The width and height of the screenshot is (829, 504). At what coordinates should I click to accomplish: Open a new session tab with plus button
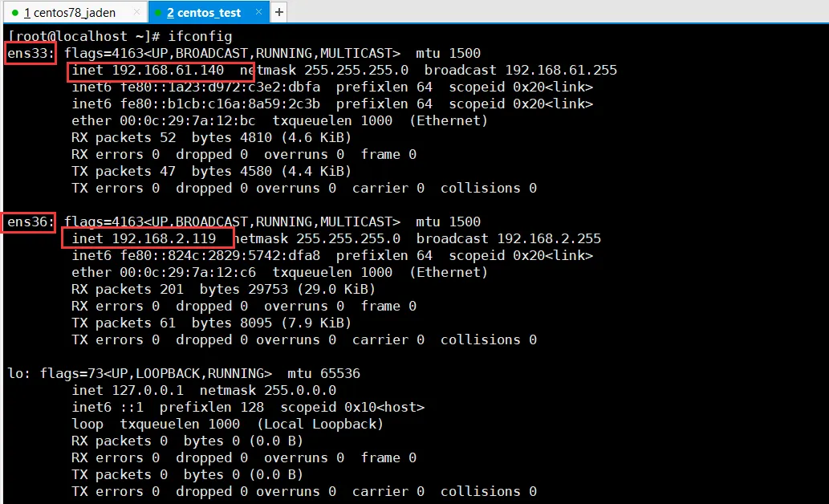point(278,13)
